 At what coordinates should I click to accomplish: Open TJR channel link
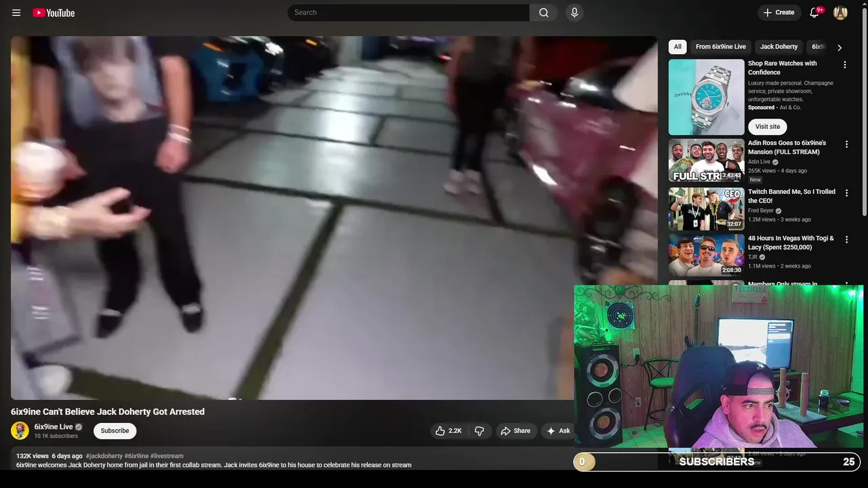753,258
